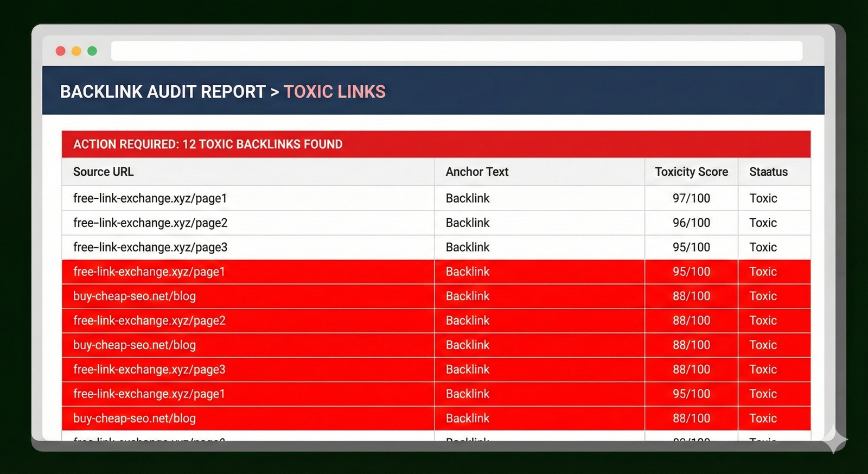Click the red close window dot

(x=61, y=51)
